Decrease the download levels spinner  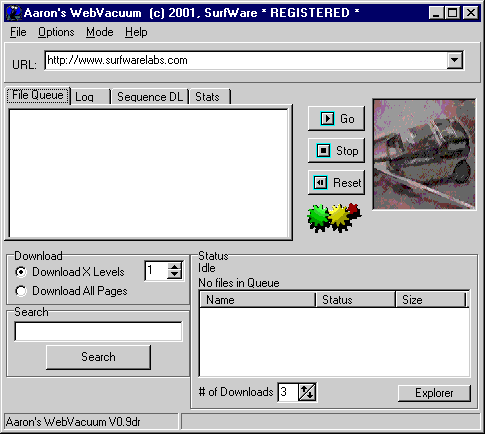(x=175, y=275)
